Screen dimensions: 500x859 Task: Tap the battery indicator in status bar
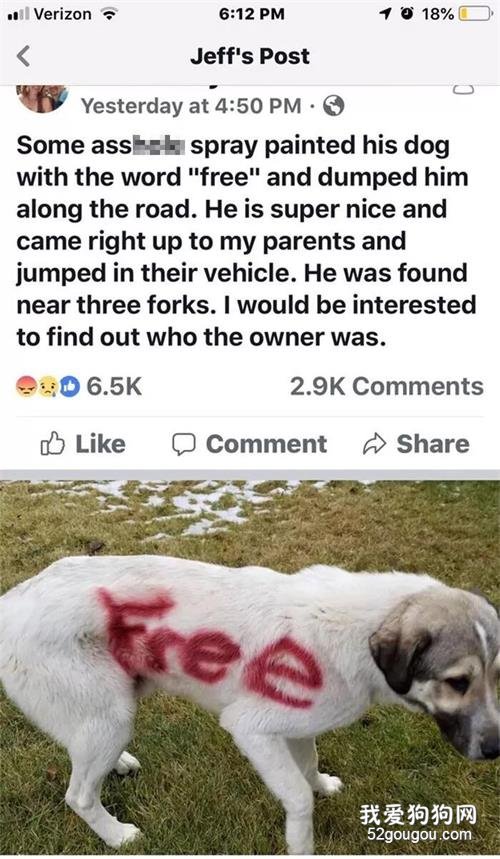[x=475, y=14]
